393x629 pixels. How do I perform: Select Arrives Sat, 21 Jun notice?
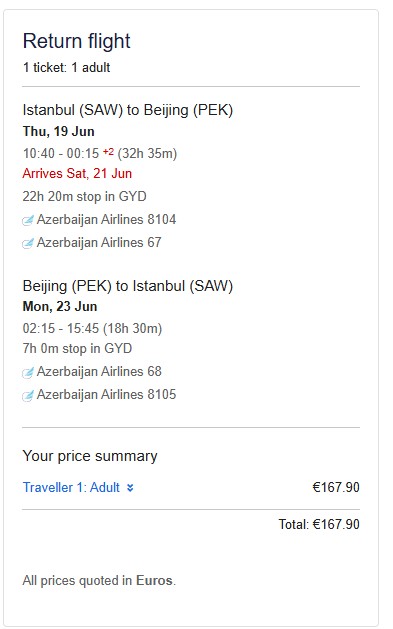click(x=77, y=173)
